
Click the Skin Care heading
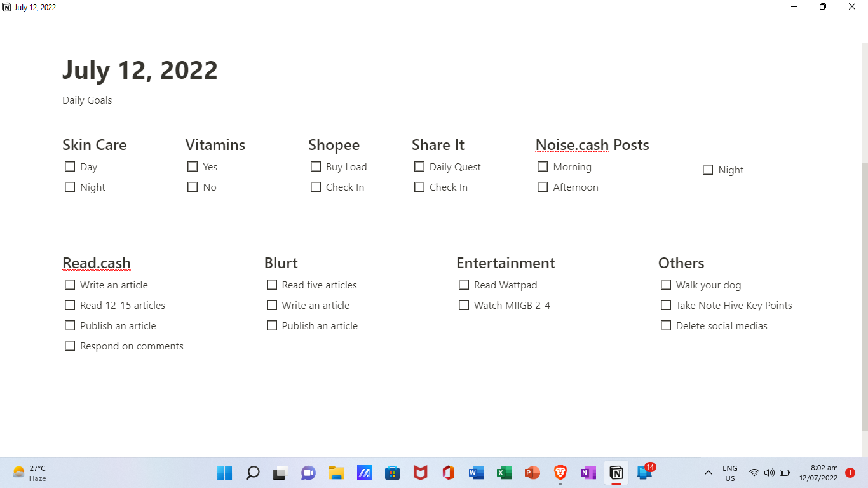pyautogui.click(x=95, y=145)
